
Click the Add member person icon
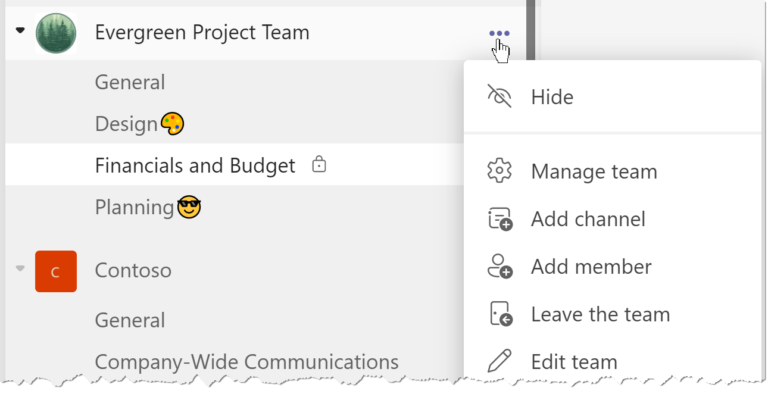tap(500, 266)
